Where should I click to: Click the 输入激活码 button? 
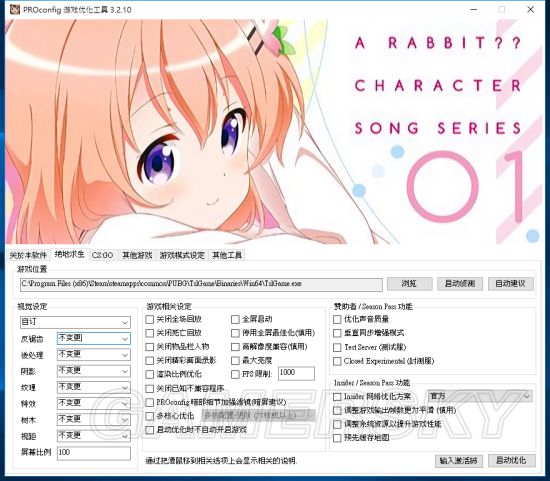click(x=458, y=461)
